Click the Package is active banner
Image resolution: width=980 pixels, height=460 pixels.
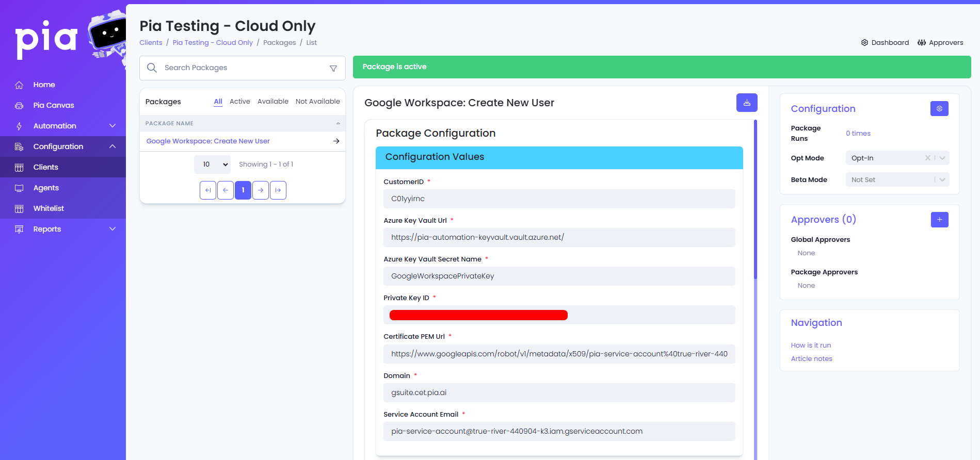point(662,67)
